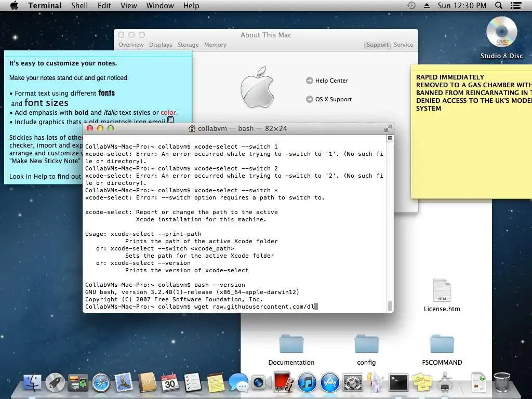532x399 pixels.
Task: Switch to Displays tab in About This Mac
Action: [x=161, y=45]
